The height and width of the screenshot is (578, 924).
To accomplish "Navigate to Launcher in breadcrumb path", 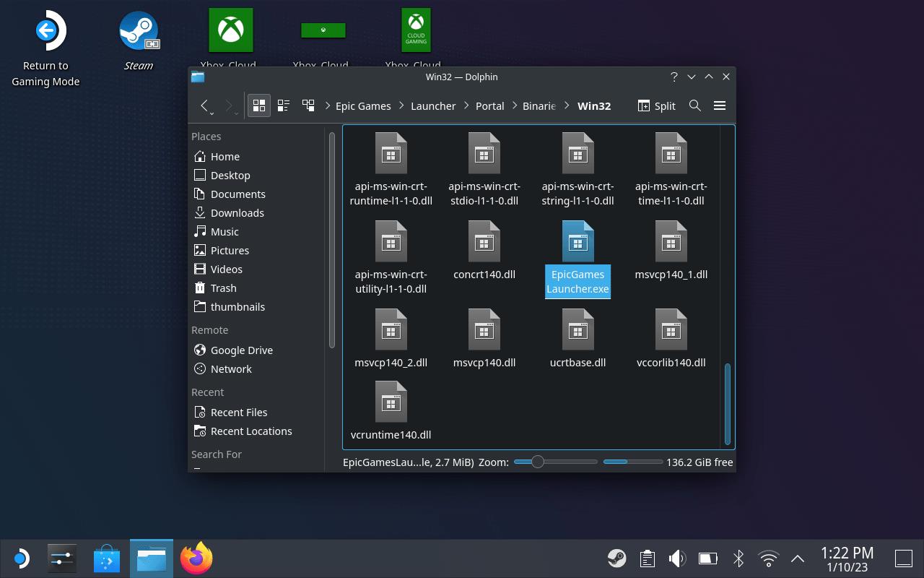I will (433, 105).
